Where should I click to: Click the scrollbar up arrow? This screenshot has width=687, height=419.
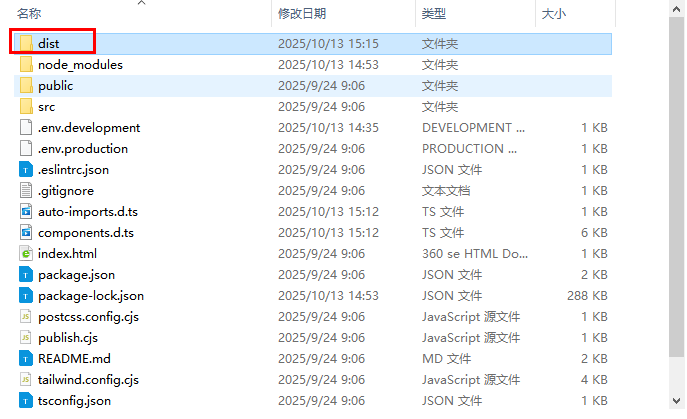click(x=676, y=9)
